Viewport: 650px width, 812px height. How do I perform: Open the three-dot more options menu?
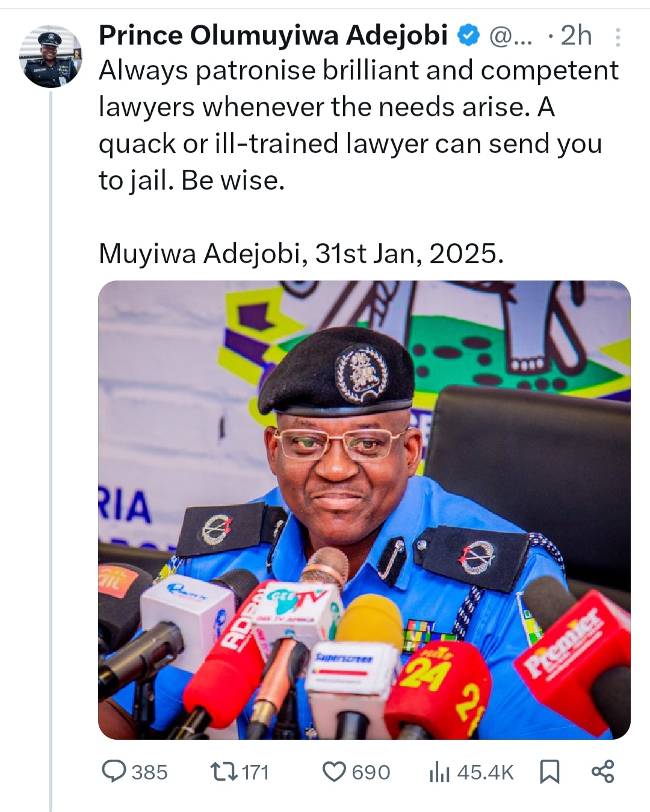[x=617, y=38]
